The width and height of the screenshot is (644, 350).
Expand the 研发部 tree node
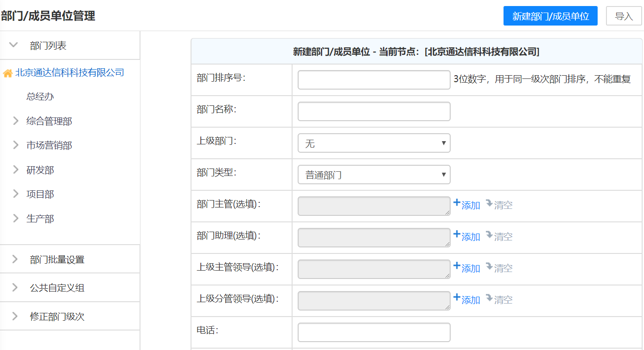coord(16,170)
